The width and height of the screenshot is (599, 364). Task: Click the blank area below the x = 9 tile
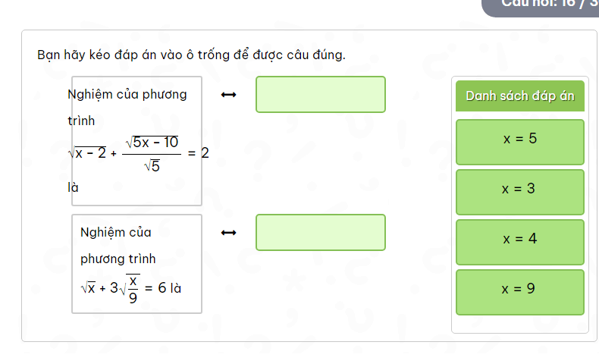coord(519,324)
